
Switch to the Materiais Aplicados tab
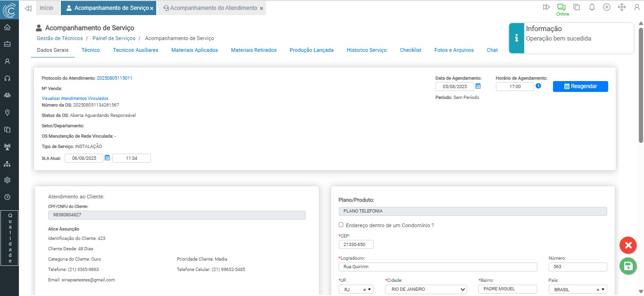coord(194,50)
